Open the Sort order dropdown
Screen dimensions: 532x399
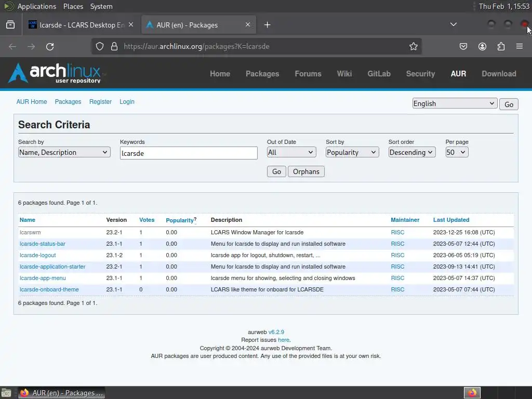(x=412, y=152)
